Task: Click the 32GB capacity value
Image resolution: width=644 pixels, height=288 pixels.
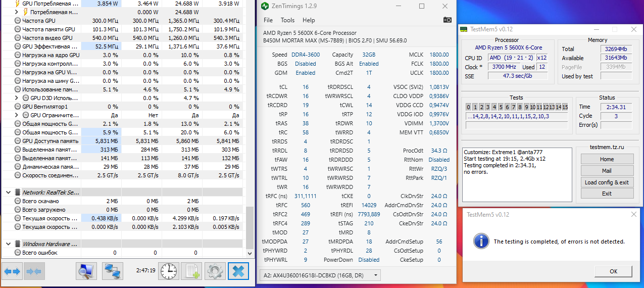Action: click(x=369, y=55)
